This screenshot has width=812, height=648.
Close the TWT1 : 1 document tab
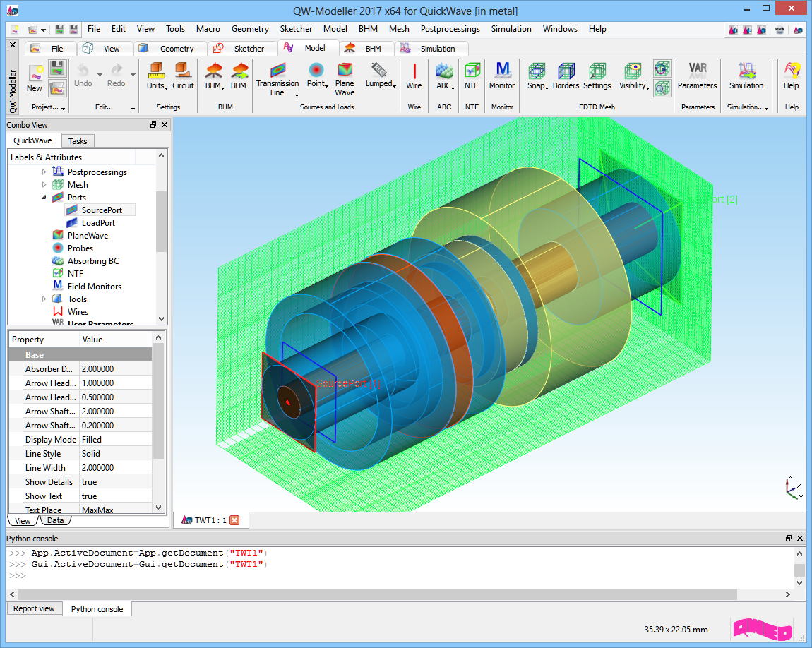click(x=234, y=520)
